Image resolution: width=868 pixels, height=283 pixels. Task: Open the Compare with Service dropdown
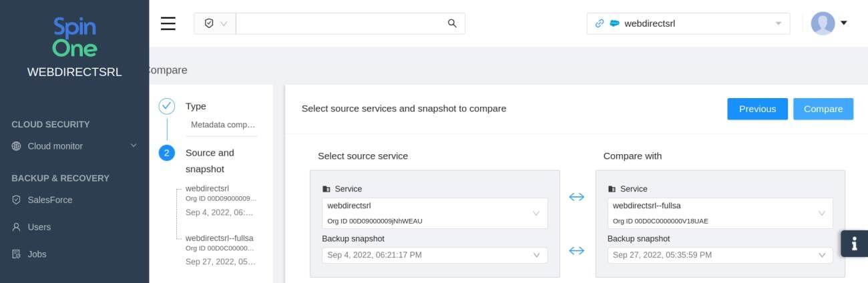pos(720,214)
